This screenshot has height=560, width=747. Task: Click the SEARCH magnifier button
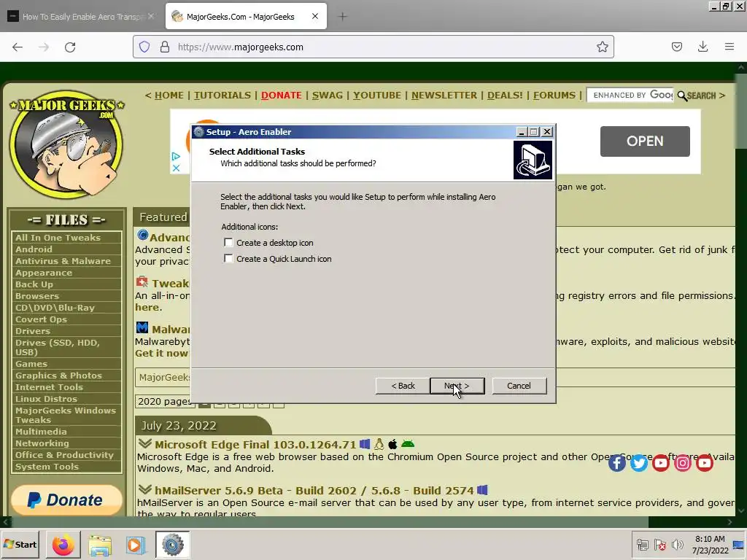coord(697,96)
